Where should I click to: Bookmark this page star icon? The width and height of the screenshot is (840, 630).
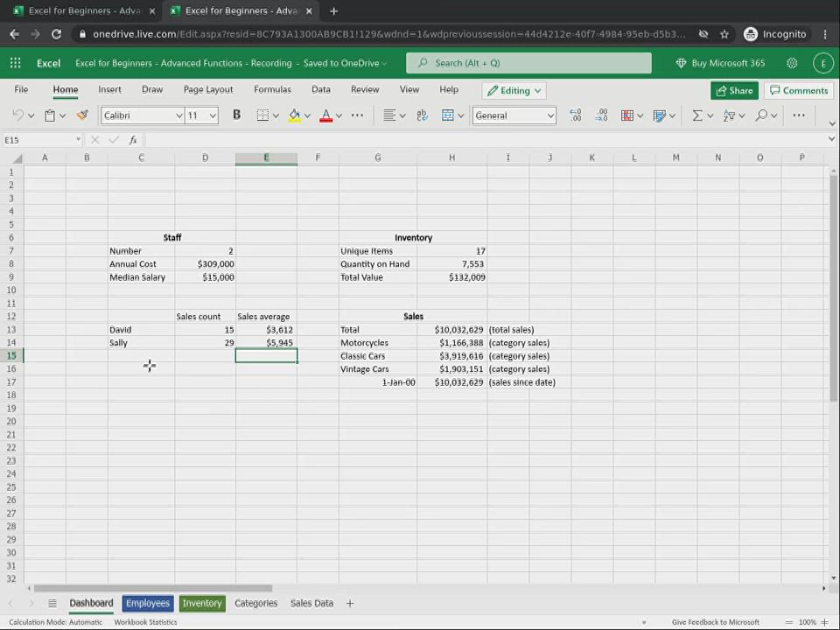724,34
